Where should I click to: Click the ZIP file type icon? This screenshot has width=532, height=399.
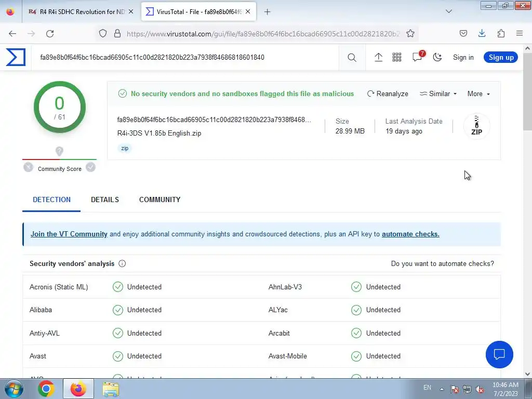point(477,126)
